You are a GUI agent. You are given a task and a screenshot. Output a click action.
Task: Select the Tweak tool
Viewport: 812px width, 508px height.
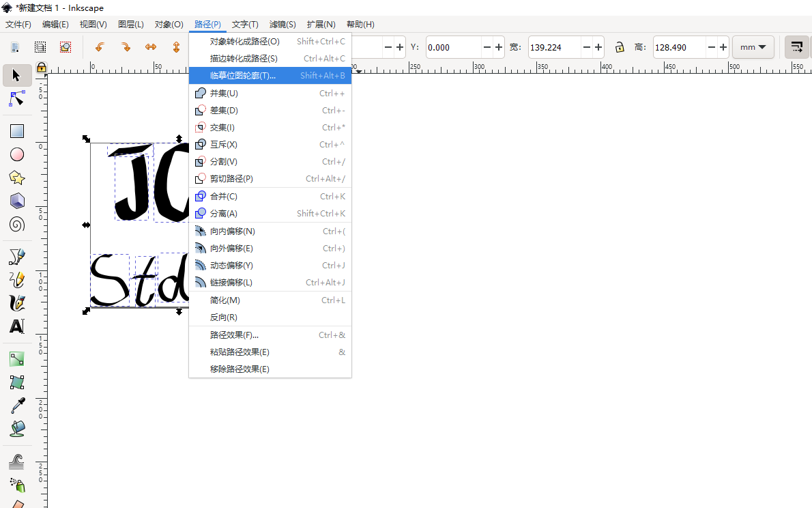[17, 462]
